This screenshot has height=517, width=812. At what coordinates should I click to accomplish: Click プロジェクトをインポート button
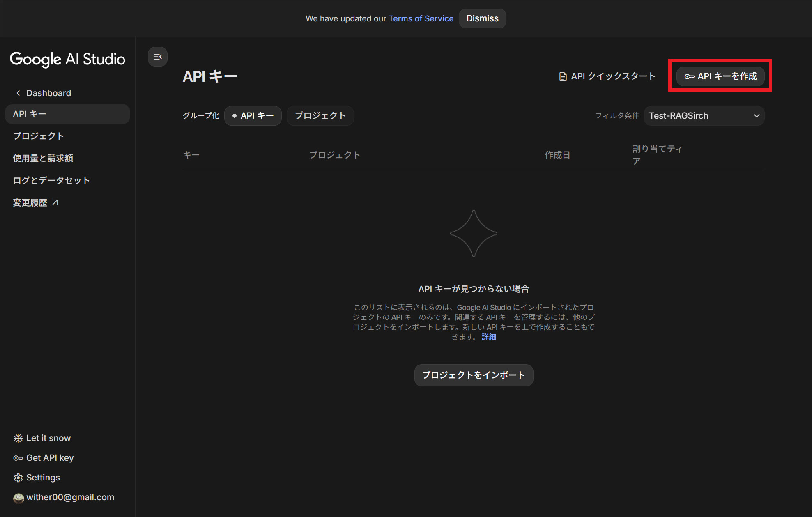pyautogui.click(x=474, y=375)
